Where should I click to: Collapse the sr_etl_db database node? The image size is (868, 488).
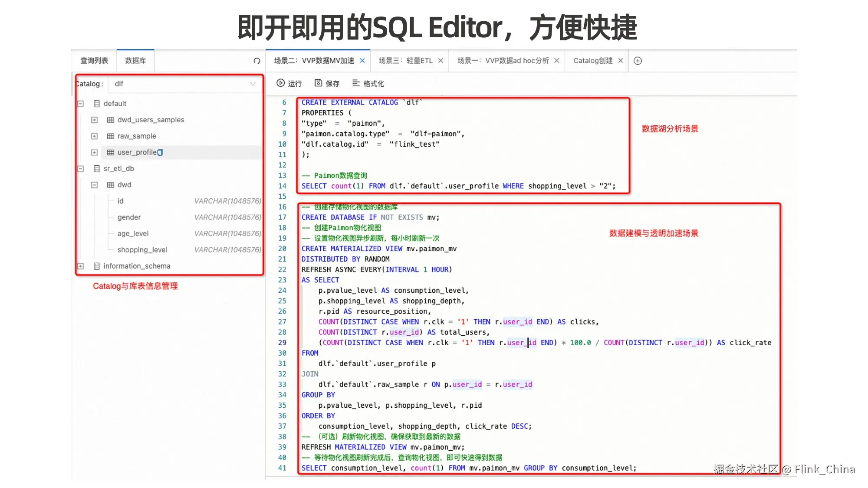pyautogui.click(x=81, y=169)
